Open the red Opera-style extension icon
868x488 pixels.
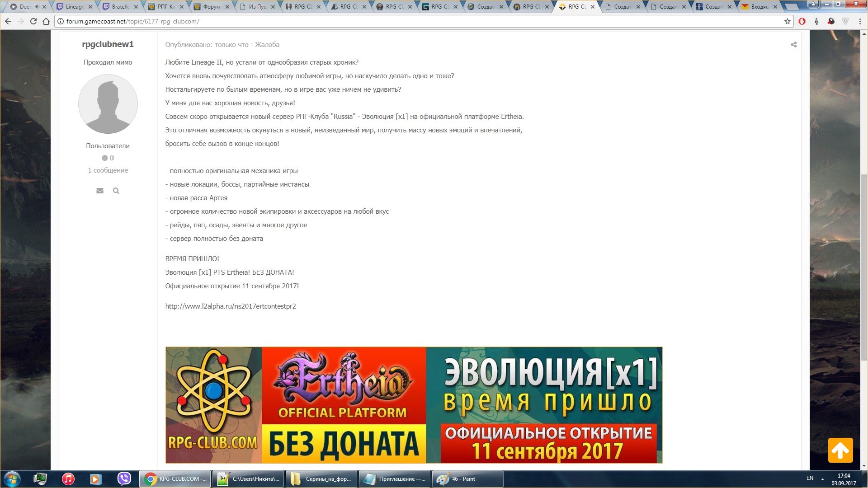802,21
